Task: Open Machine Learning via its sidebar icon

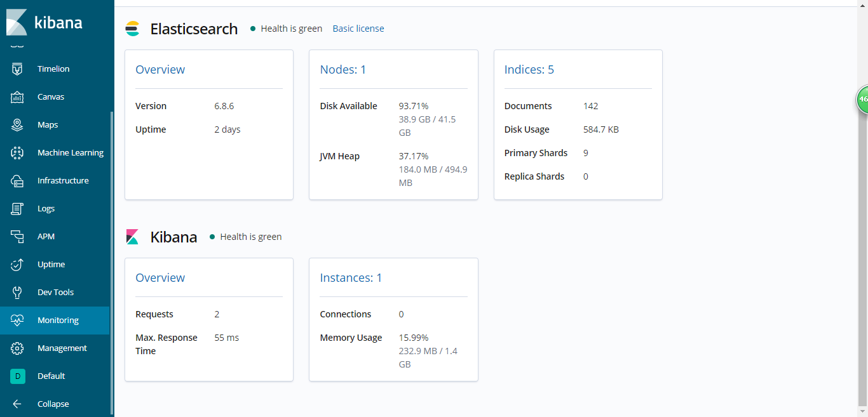Action: click(17, 153)
